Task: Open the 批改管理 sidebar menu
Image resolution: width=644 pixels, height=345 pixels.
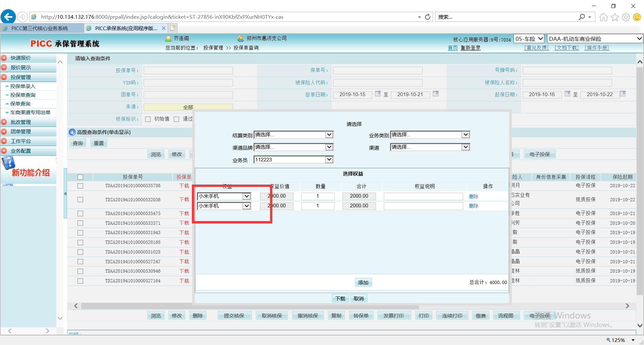Action: [21, 122]
